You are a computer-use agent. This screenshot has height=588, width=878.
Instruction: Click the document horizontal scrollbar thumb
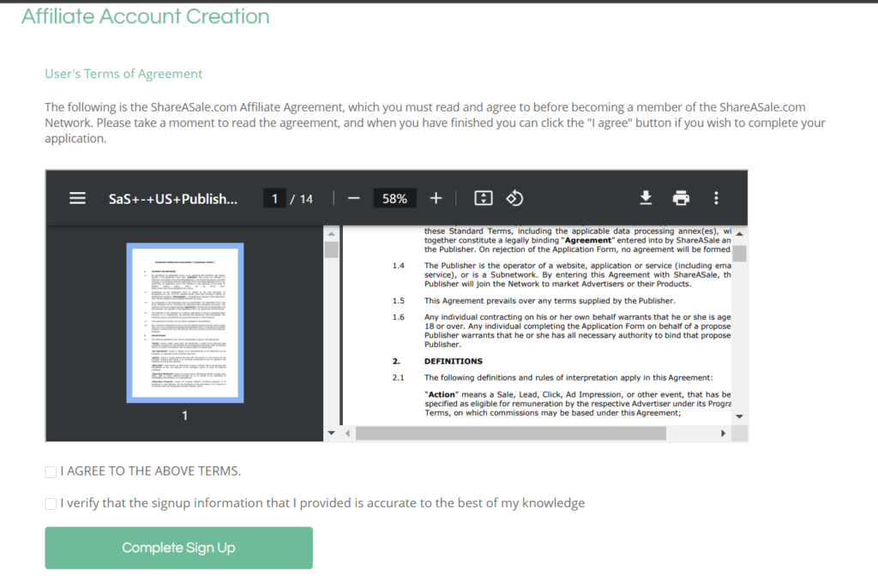click(511, 434)
